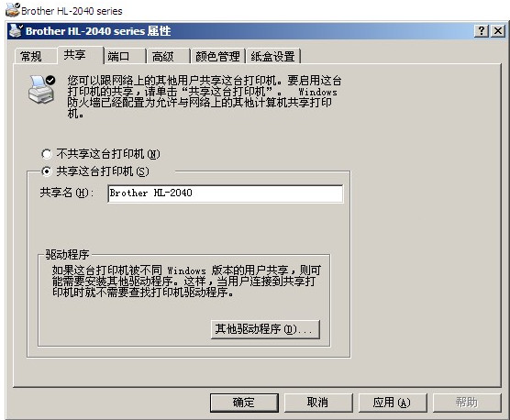
Task: Click the question mark help button in title bar
Action: [482, 31]
